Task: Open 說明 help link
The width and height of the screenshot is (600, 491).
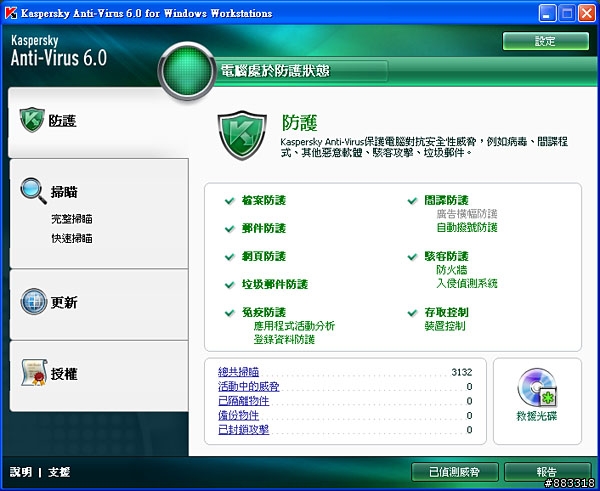Action: pyautogui.click(x=21, y=472)
